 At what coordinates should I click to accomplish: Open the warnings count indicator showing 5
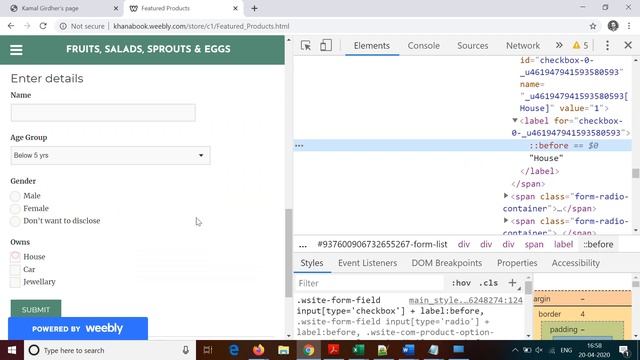click(x=580, y=45)
